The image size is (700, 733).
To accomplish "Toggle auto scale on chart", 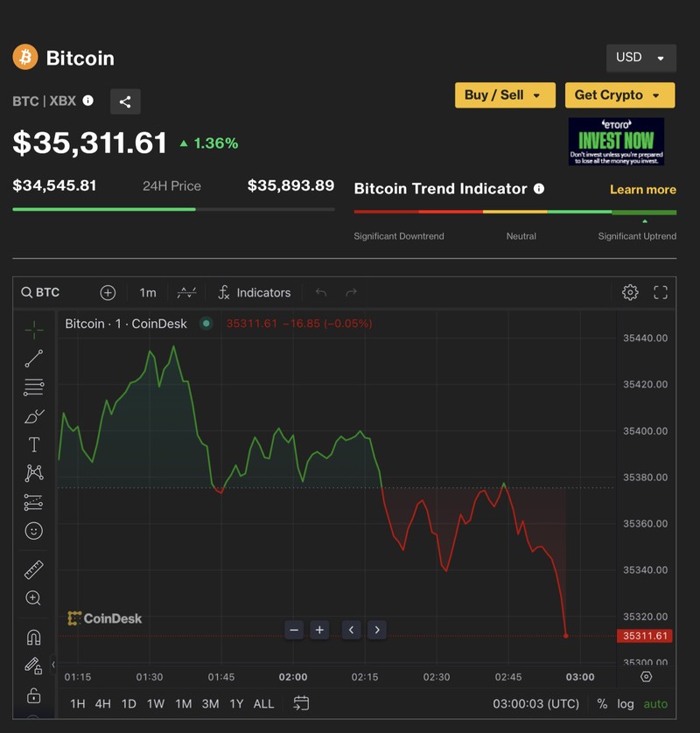I will [x=655, y=703].
